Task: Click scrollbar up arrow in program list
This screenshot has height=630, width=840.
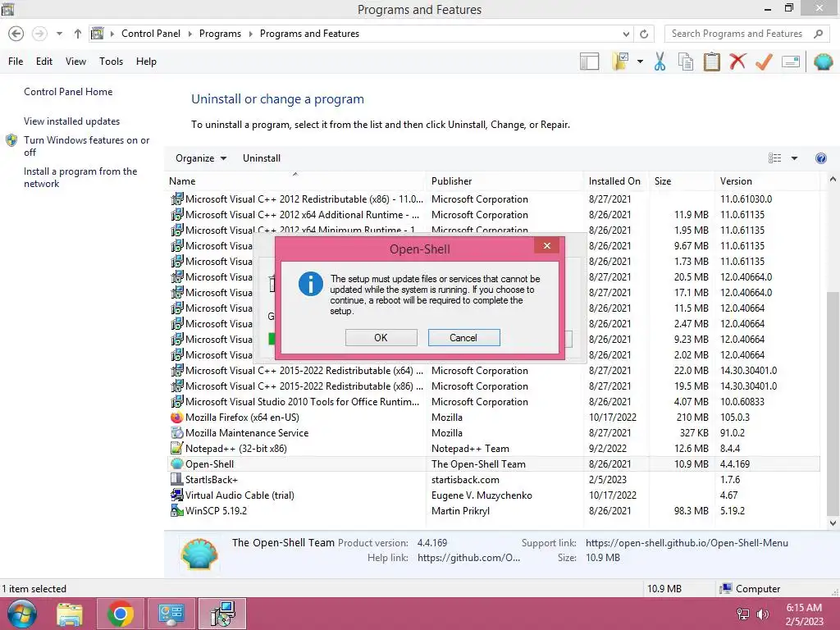Action: 833,180
